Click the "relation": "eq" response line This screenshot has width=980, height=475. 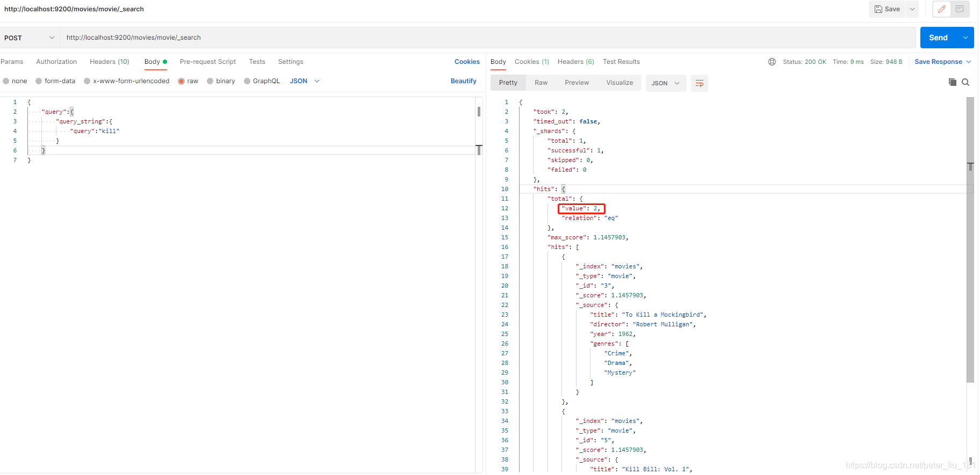[x=589, y=218]
